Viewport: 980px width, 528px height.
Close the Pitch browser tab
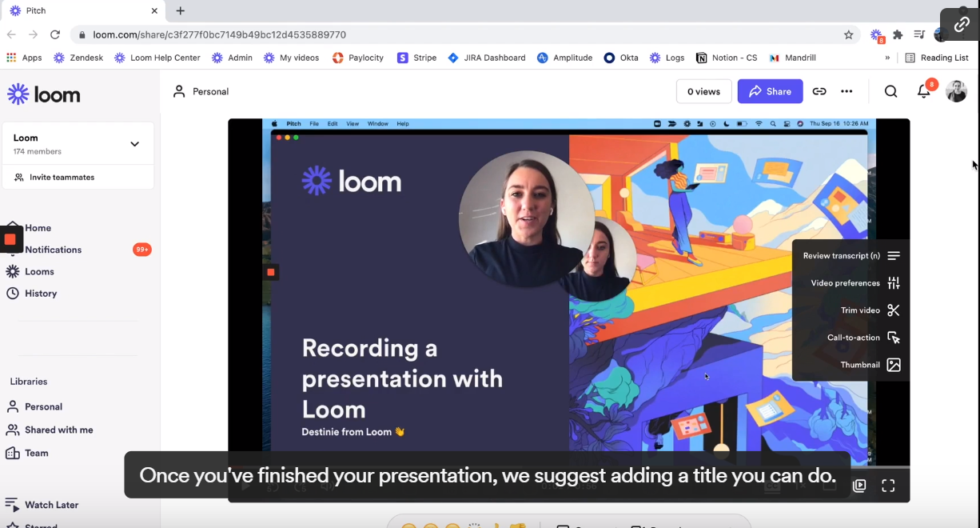(x=154, y=11)
